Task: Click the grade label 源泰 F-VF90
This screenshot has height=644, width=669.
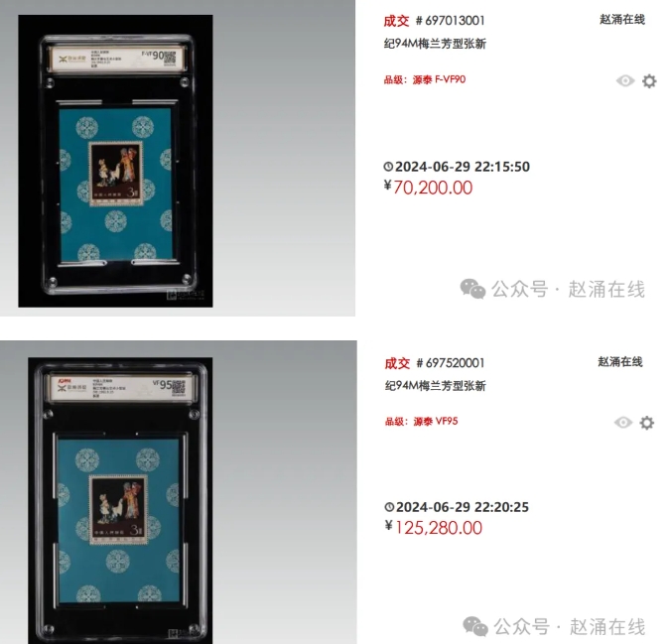Action: (x=439, y=79)
